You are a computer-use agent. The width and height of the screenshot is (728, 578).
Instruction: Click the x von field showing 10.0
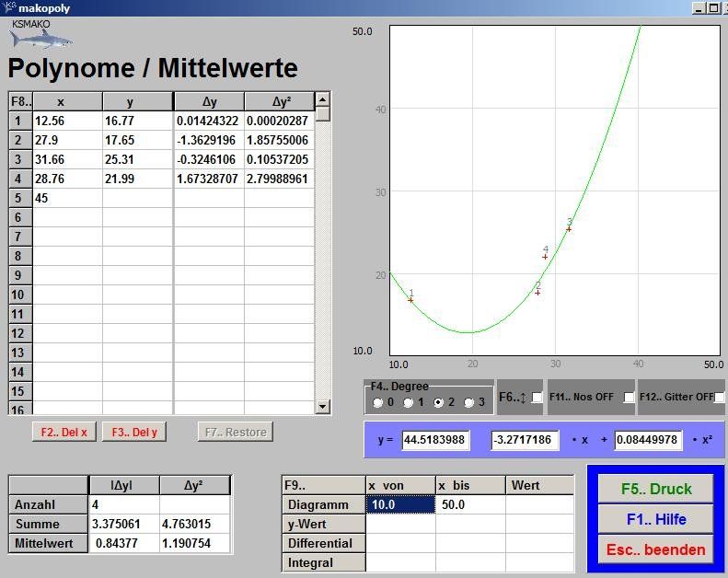[400, 505]
